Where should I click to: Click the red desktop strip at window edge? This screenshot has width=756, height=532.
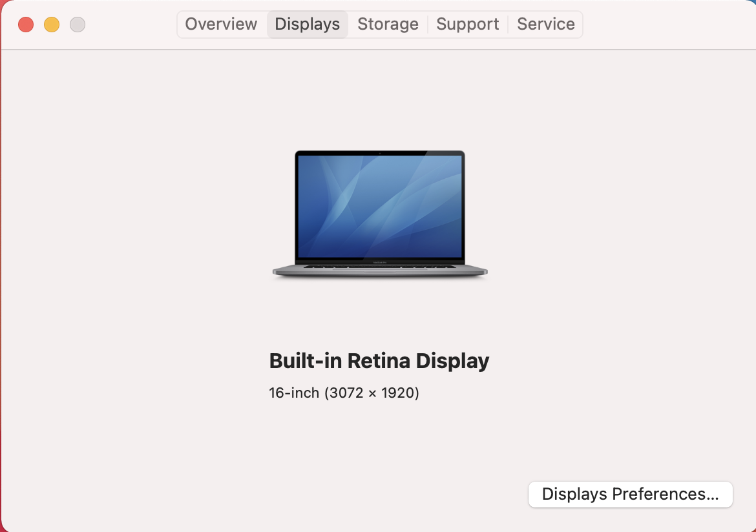(x=1, y=289)
